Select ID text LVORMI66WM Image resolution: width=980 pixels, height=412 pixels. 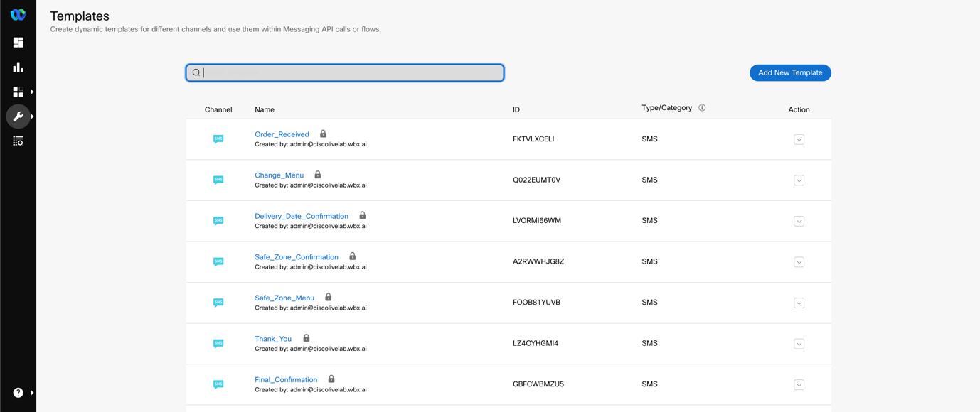(x=537, y=221)
